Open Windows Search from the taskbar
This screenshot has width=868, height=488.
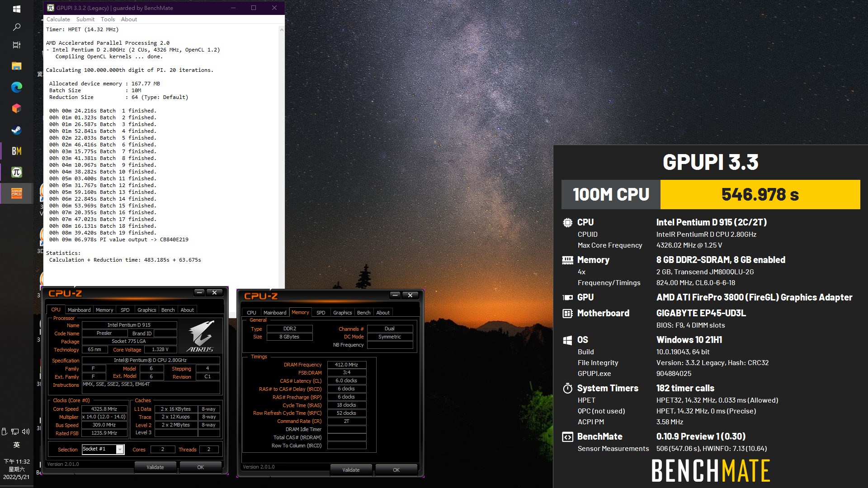tap(17, 27)
